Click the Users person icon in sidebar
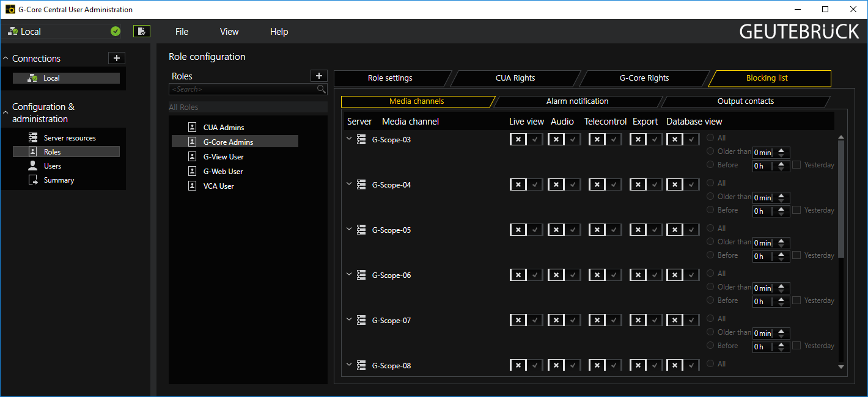Screen dimensions: 868x397 tap(33, 166)
